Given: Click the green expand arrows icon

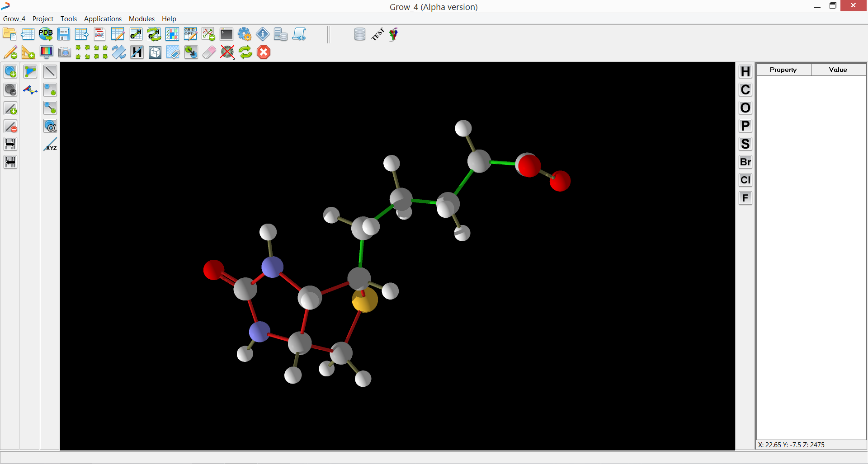Looking at the screenshot, I should tap(83, 52).
